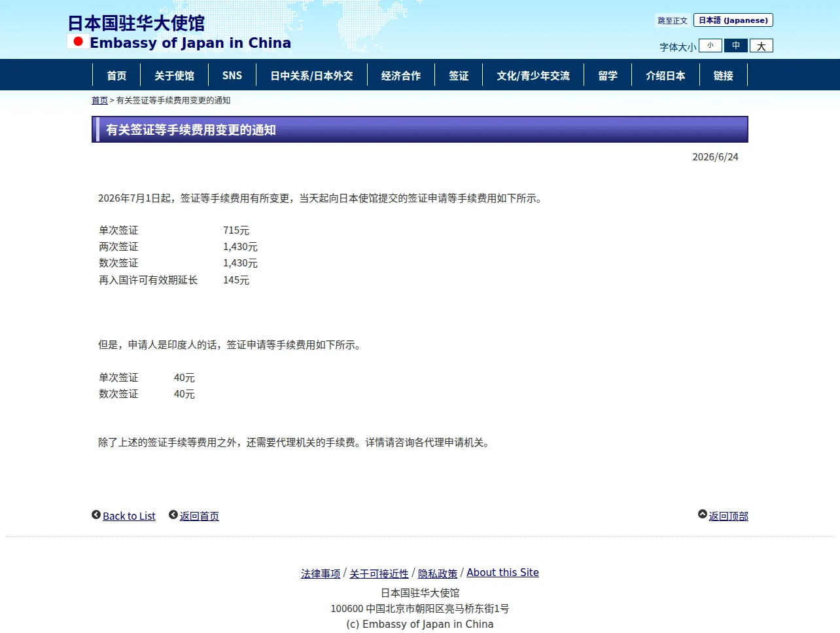
Task: Click the page heading 有关签证等手续费用变更的通知
Action: tap(191, 130)
